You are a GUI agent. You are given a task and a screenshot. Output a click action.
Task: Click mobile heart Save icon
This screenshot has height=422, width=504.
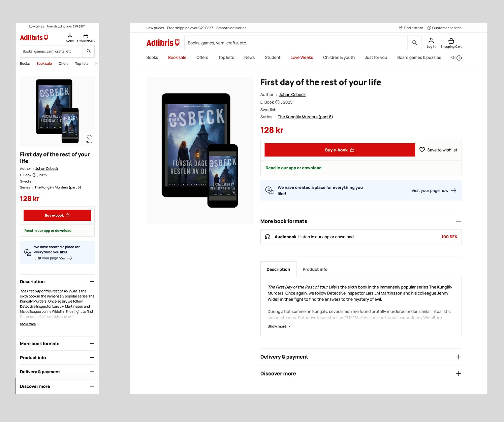tap(89, 139)
